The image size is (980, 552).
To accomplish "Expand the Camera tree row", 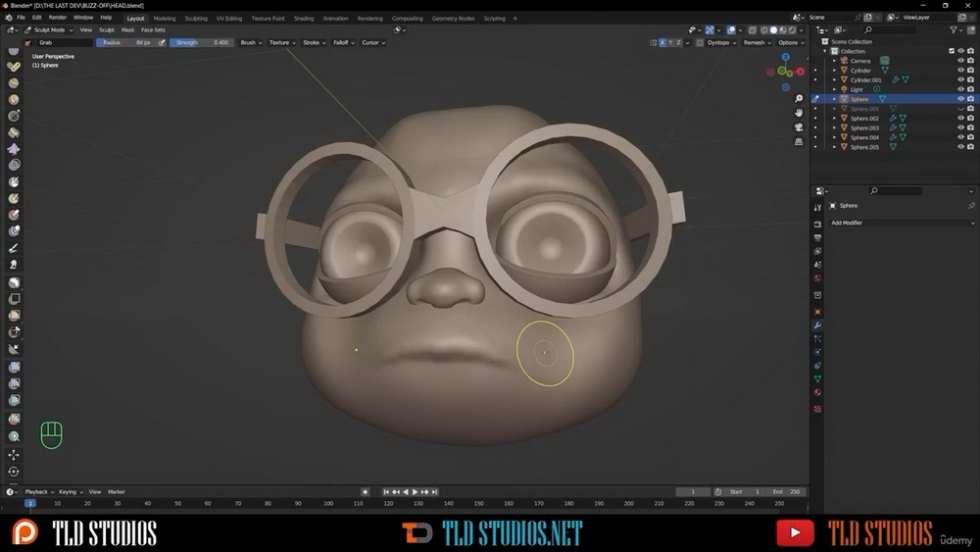I will coord(834,61).
